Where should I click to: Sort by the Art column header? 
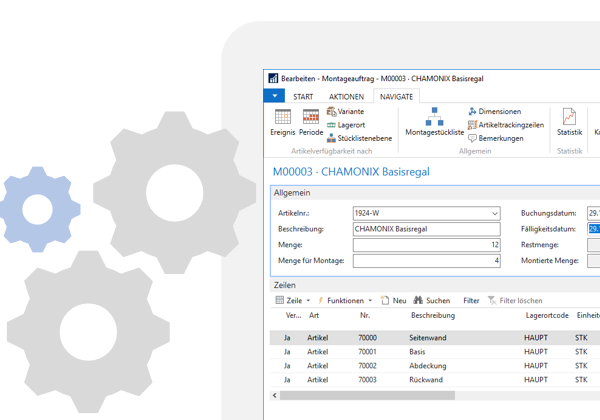[x=314, y=315]
